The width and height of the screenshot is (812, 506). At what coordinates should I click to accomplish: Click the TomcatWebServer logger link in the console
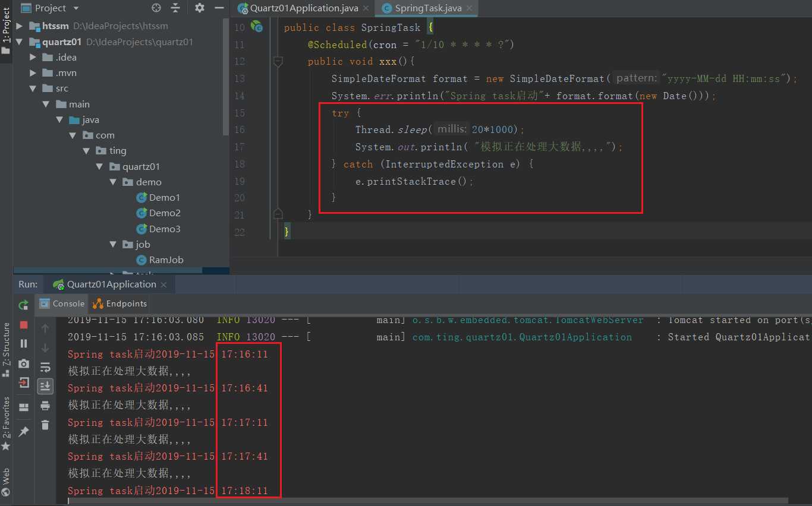click(x=528, y=320)
